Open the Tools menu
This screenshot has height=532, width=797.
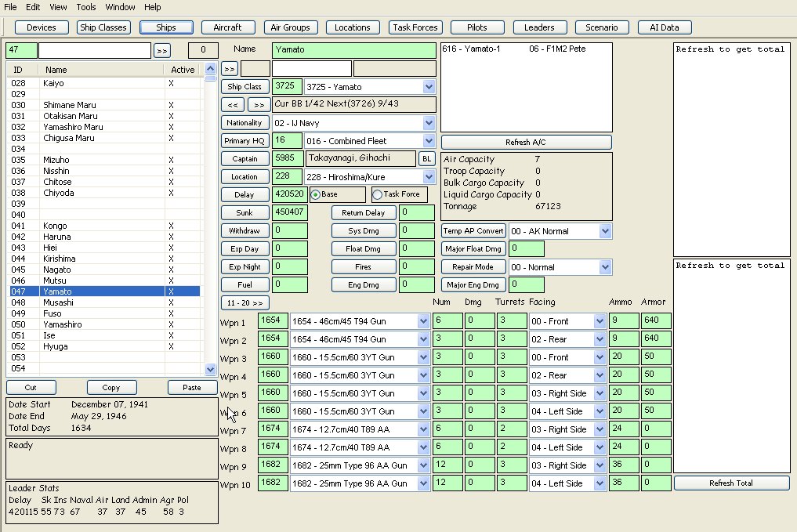85,7
